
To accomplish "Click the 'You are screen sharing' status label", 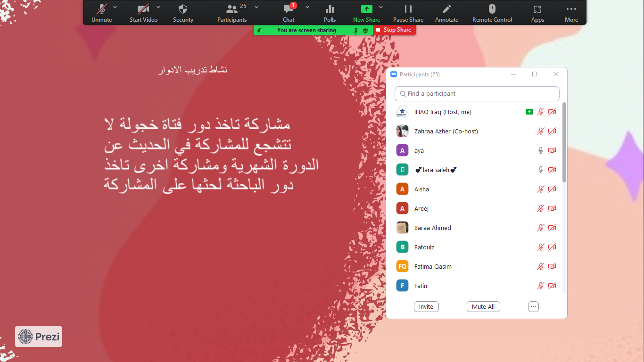I will [306, 30].
